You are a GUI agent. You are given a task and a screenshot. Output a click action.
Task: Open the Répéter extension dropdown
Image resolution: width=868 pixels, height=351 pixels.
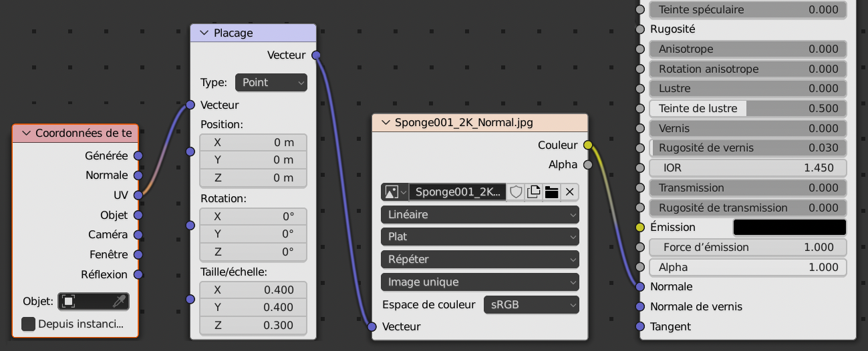tap(479, 259)
